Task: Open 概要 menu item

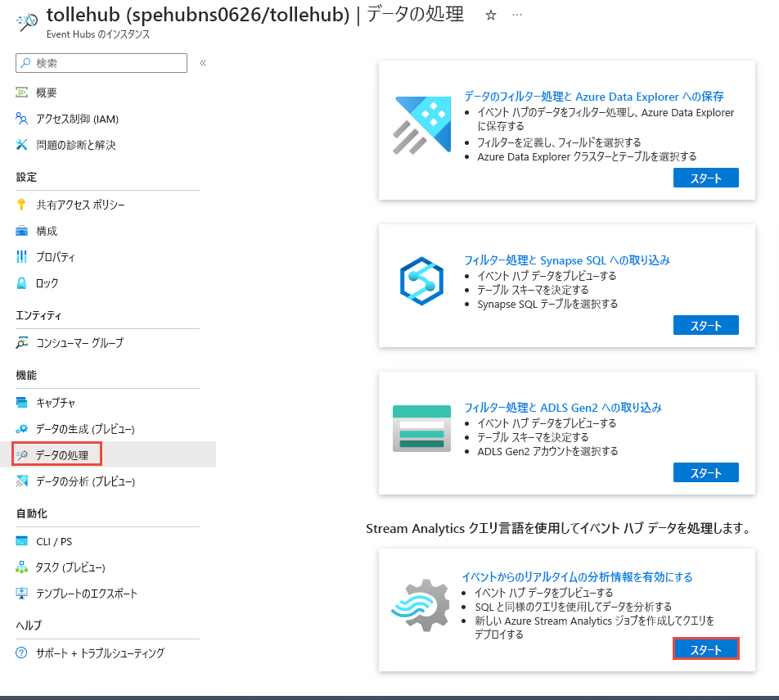Action: [47, 93]
